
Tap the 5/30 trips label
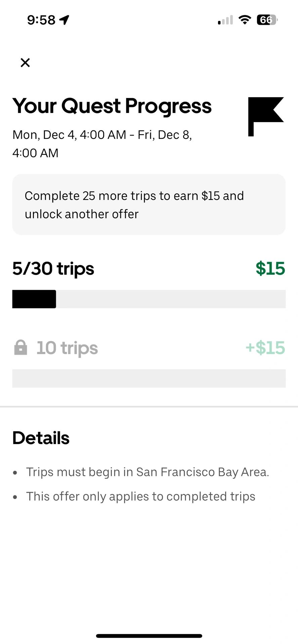pyautogui.click(x=53, y=269)
